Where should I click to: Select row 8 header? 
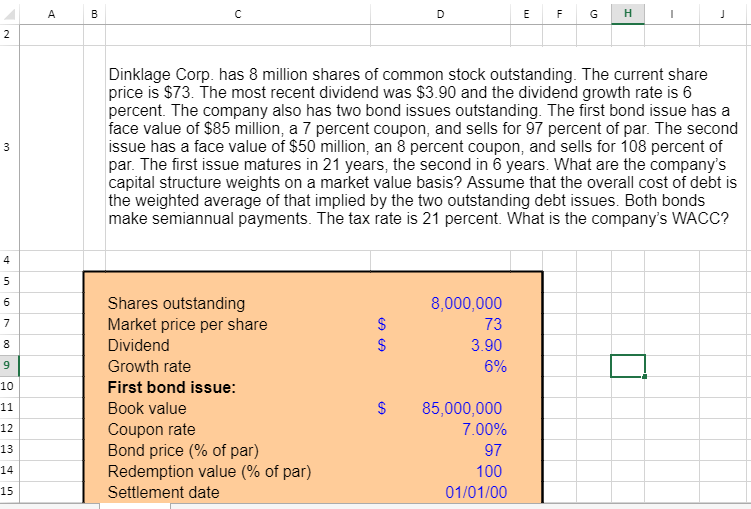pyautogui.click(x=9, y=345)
